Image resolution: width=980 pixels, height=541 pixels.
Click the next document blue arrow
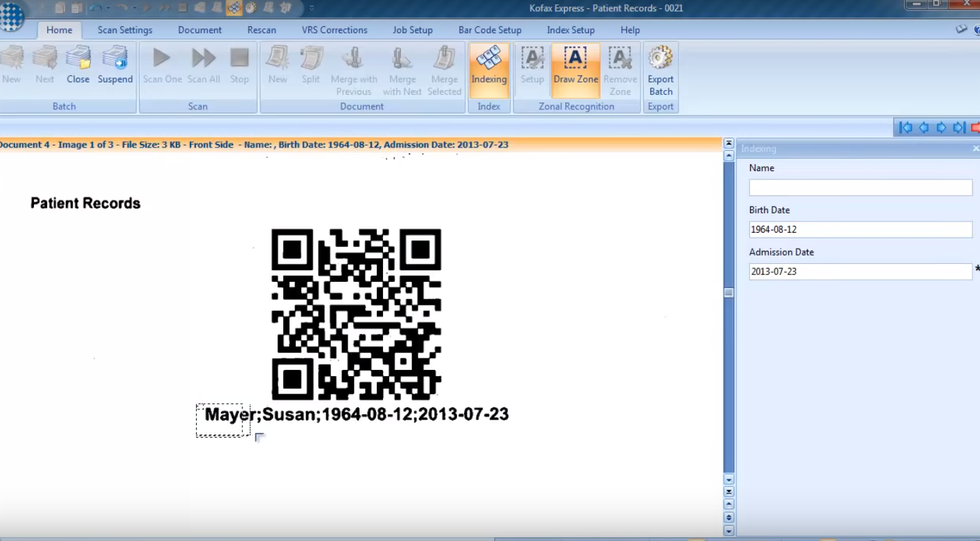(941, 127)
